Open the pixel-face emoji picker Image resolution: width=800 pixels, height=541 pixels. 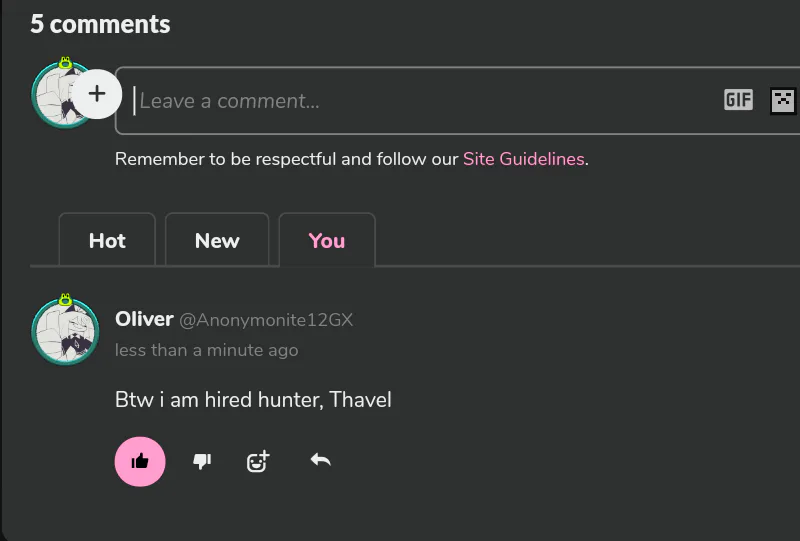pyautogui.click(x=782, y=100)
